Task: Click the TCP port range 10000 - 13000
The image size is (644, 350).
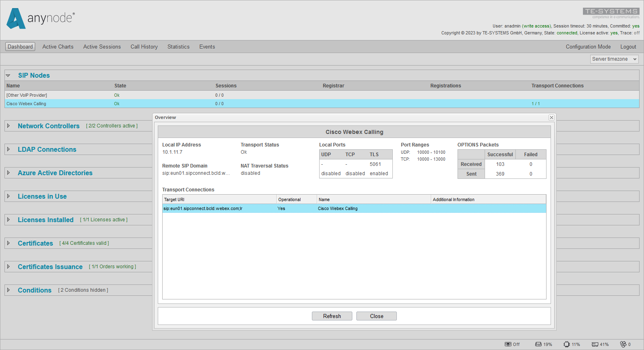Action: coord(431,159)
